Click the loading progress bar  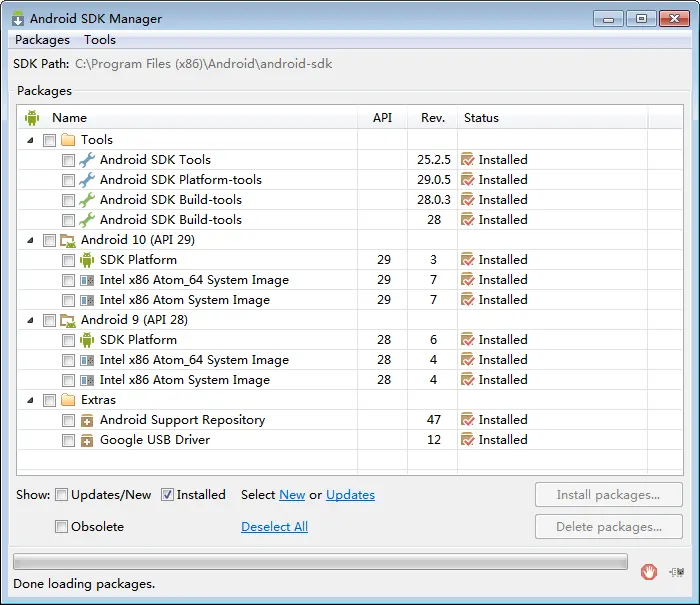pyautogui.click(x=320, y=562)
